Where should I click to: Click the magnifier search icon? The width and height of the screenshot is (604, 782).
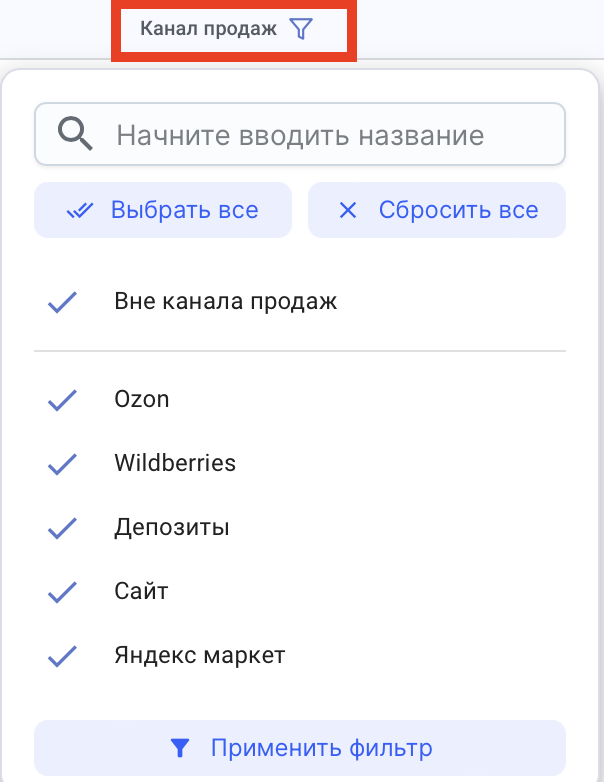[75, 135]
